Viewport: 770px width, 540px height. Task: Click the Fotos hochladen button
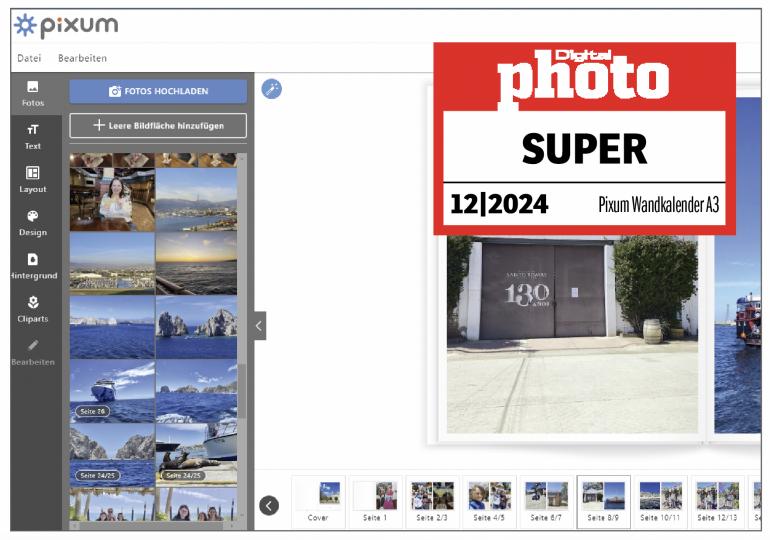[x=158, y=91]
